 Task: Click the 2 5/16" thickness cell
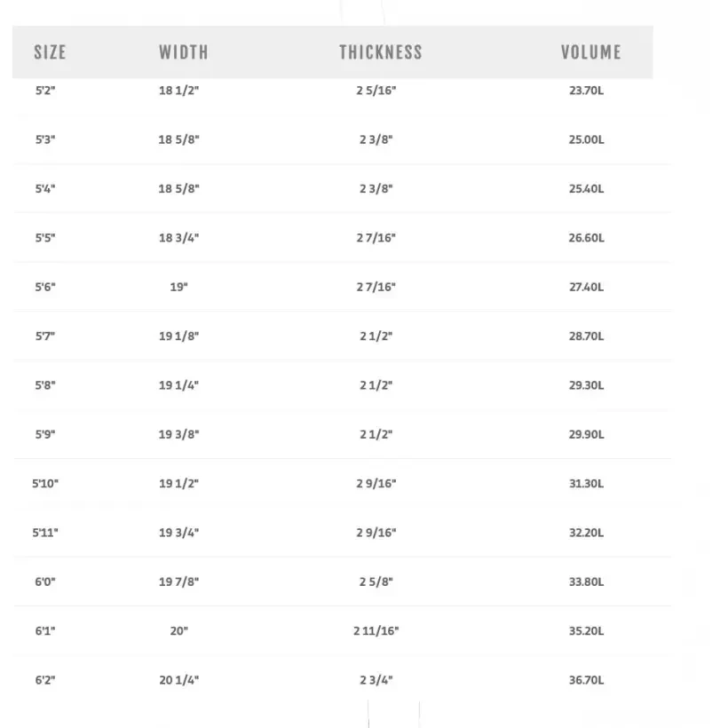[376, 91]
